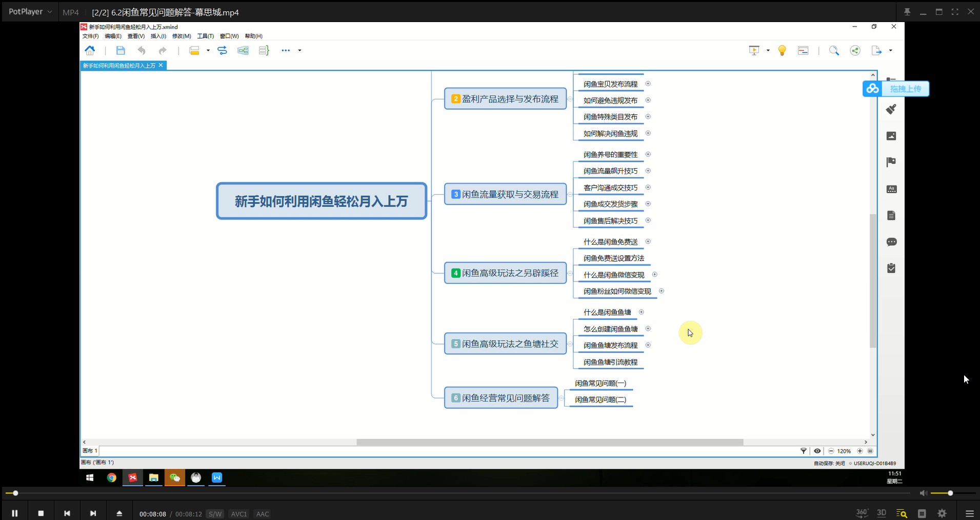Select topic 闲鱼经营常见问题解答

click(x=501, y=397)
